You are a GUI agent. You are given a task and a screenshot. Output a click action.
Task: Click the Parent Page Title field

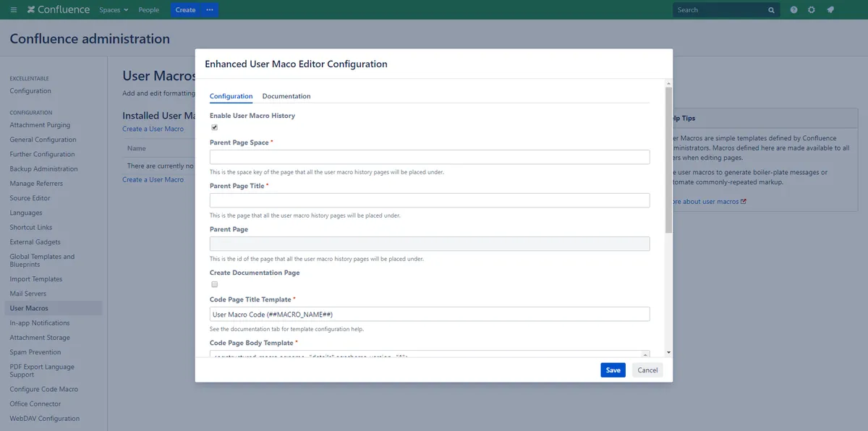[430, 200]
